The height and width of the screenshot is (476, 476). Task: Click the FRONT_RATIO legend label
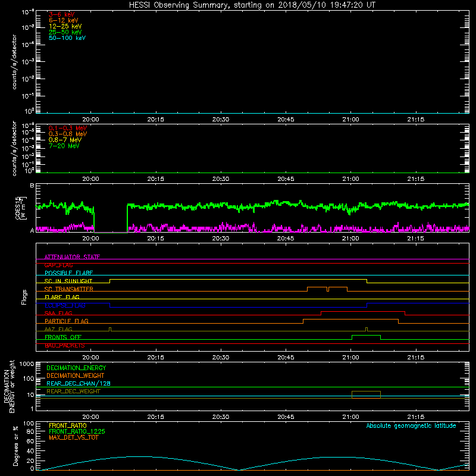(x=68, y=425)
